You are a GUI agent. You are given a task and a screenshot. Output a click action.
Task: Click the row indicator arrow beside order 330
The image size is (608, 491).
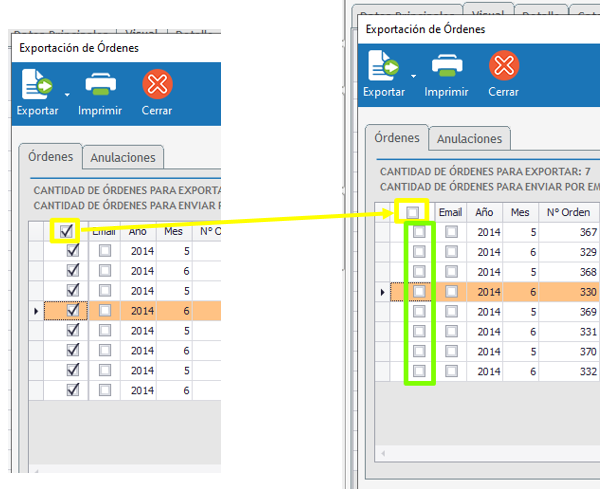(382, 292)
